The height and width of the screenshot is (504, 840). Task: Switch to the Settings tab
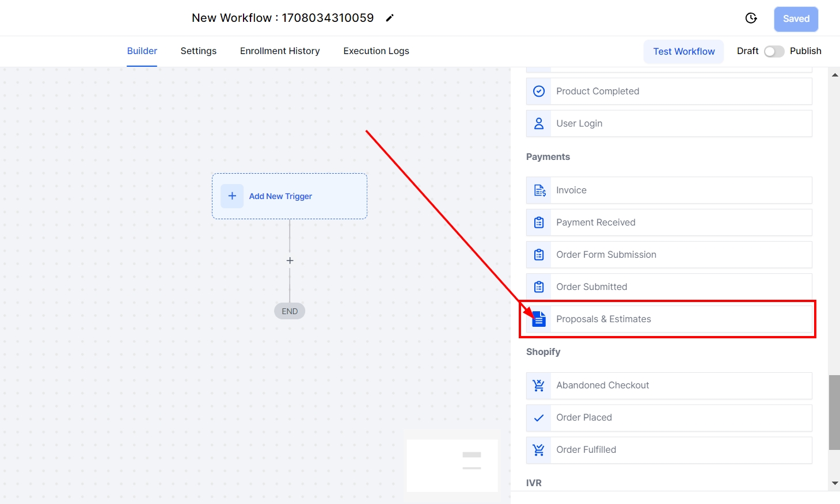(x=199, y=51)
